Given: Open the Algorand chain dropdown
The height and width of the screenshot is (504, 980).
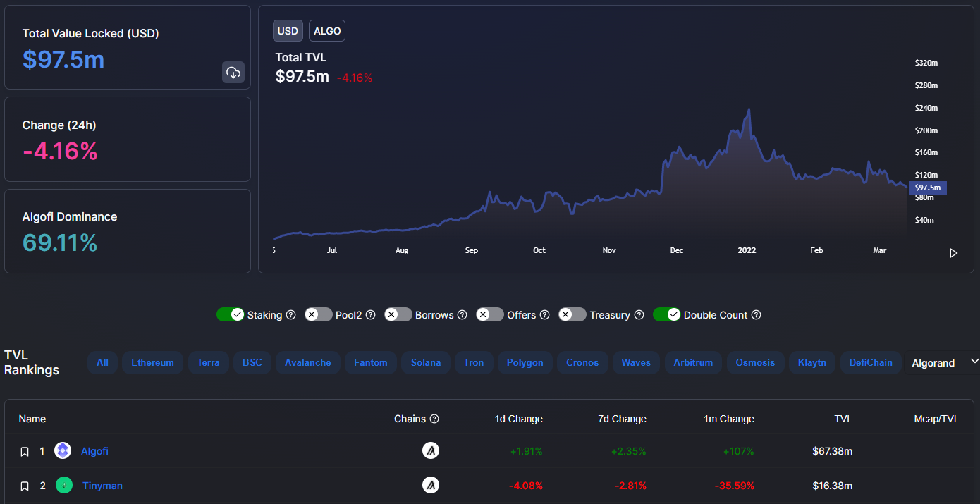Looking at the screenshot, I should click(942, 362).
